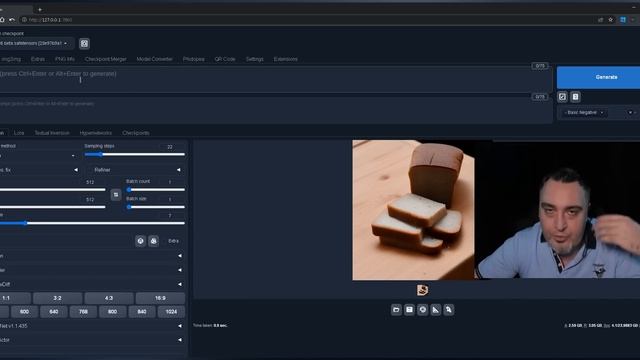Select the 4:3 aspect ratio button
This screenshot has height=360, width=640.
[109, 298]
